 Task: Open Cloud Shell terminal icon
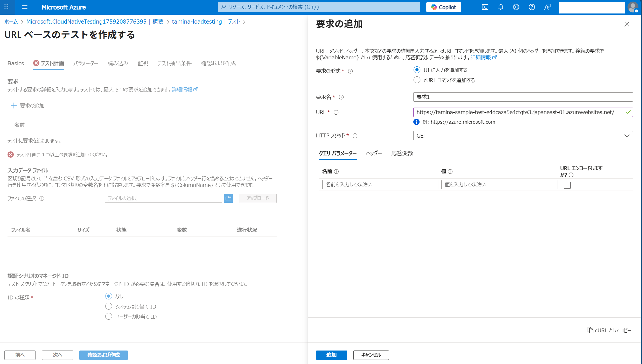[x=485, y=7]
